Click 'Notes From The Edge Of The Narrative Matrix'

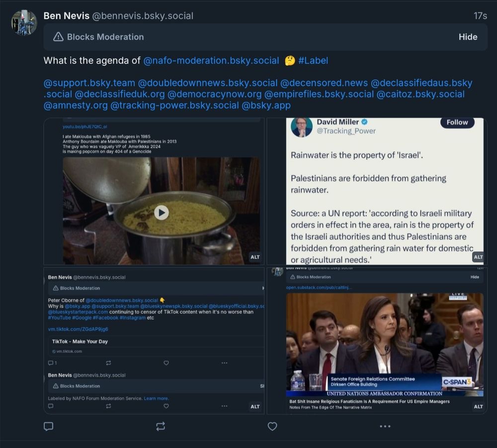click(x=331, y=407)
